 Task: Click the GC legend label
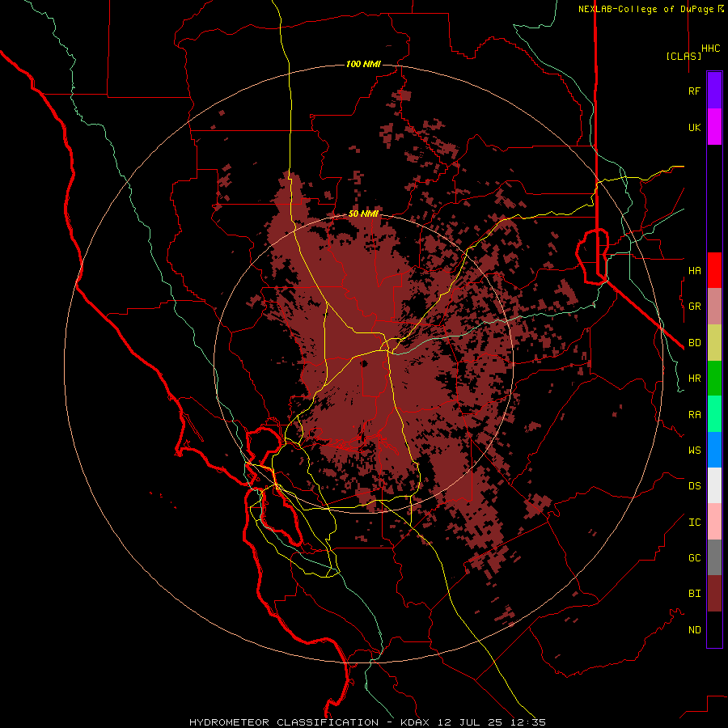[x=694, y=557]
